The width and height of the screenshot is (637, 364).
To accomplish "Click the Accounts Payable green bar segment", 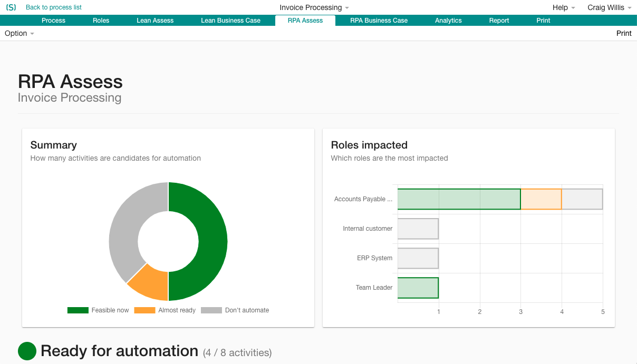I will tap(459, 199).
